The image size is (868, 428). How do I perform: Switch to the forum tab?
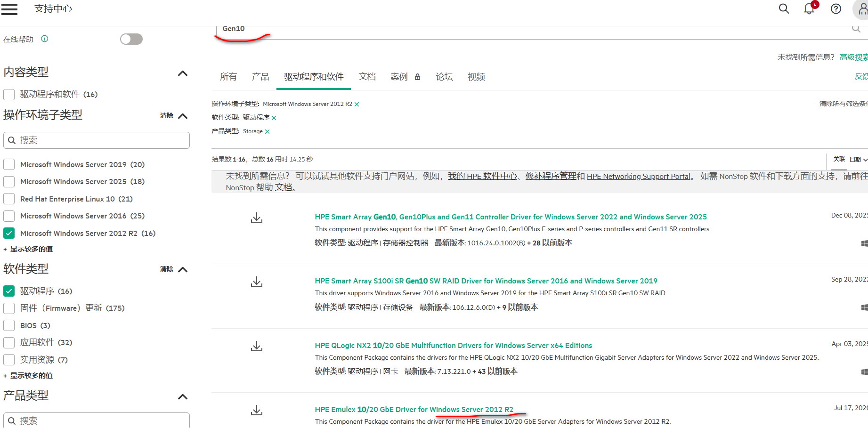point(444,77)
